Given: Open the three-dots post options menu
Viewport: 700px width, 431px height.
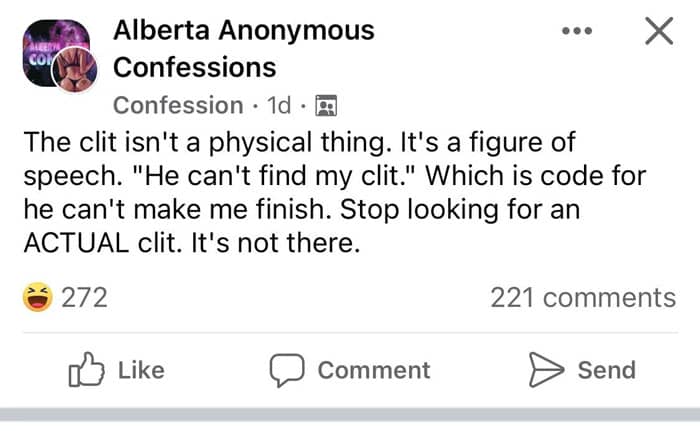Looking at the screenshot, I should 577,31.
